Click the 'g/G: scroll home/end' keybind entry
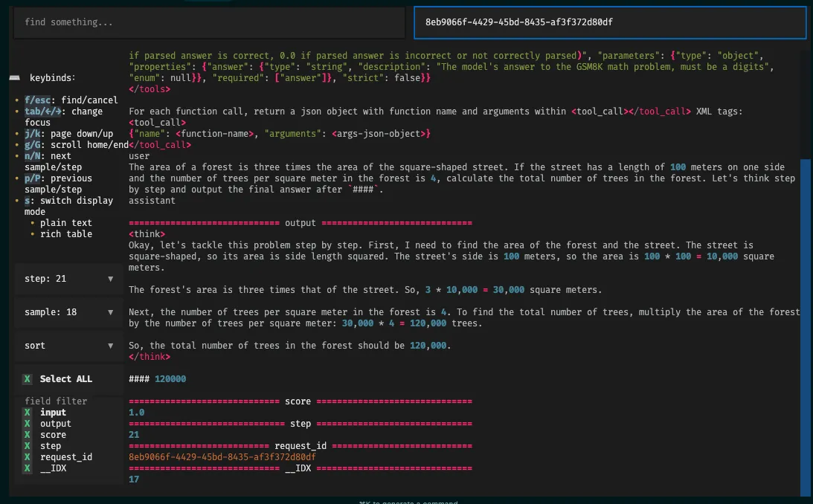 [76, 144]
